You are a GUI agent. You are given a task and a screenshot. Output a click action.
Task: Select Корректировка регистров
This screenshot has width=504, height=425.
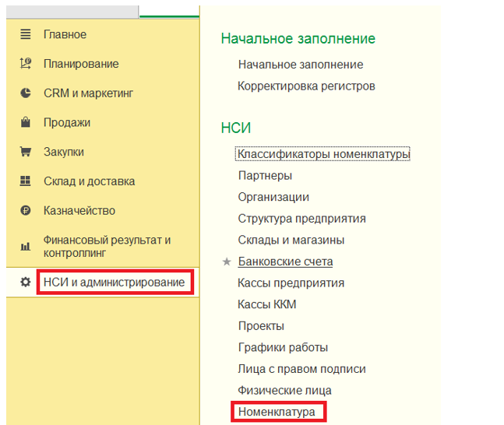[x=306, y=86]
